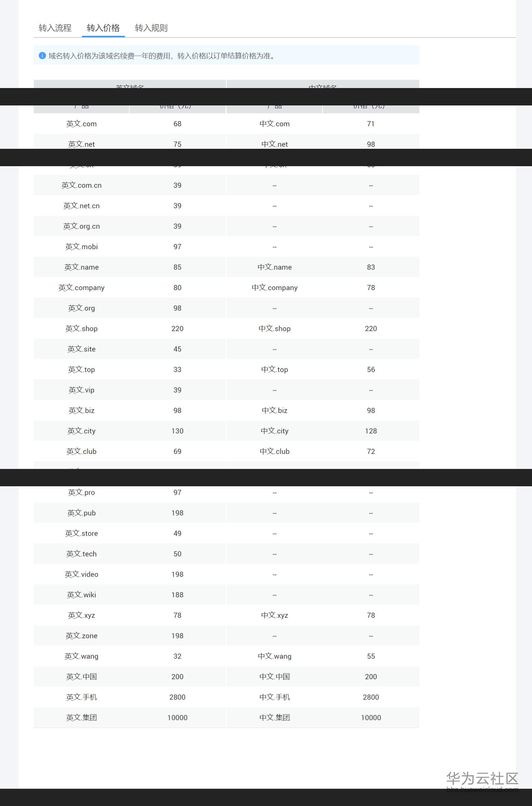
Task: Click the domain transfer price notice text
Action: (162, 56)
